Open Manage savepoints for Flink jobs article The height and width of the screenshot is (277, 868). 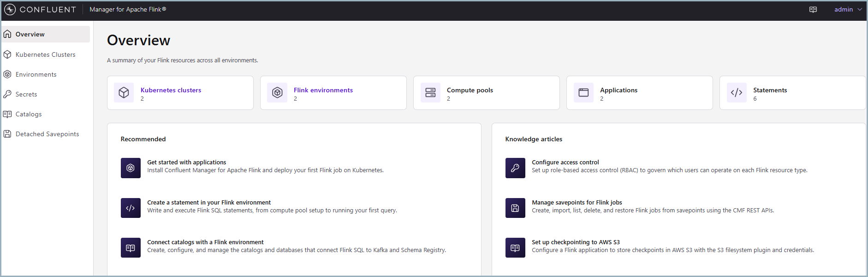(577, 202)
